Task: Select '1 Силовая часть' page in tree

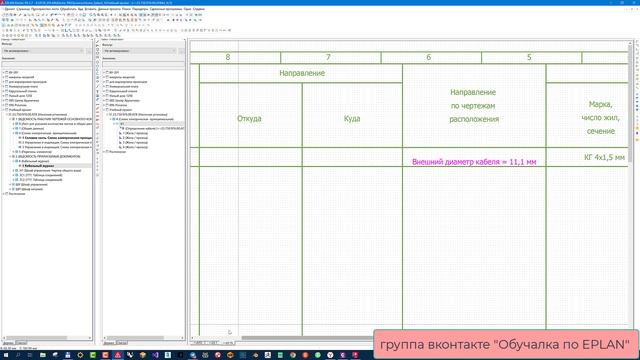Action: click(57, 138)
